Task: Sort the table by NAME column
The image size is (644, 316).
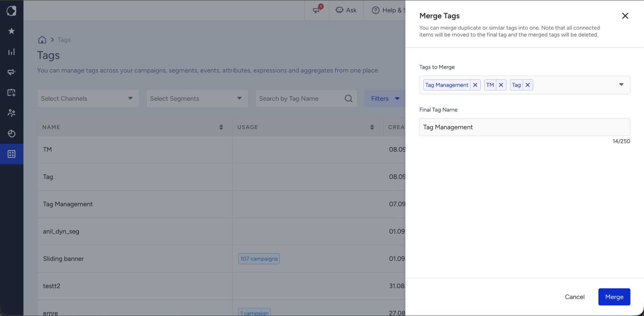Action: [221, 127]
